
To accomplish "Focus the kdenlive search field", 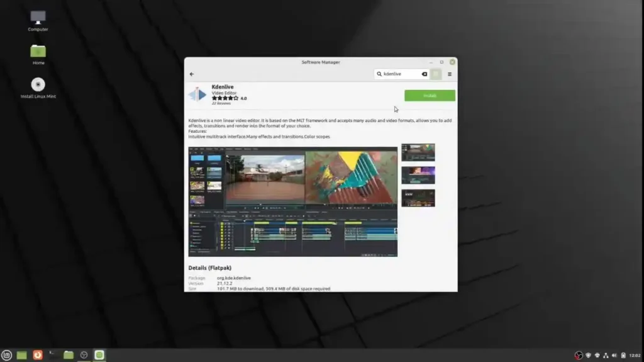I will point(401,74).
